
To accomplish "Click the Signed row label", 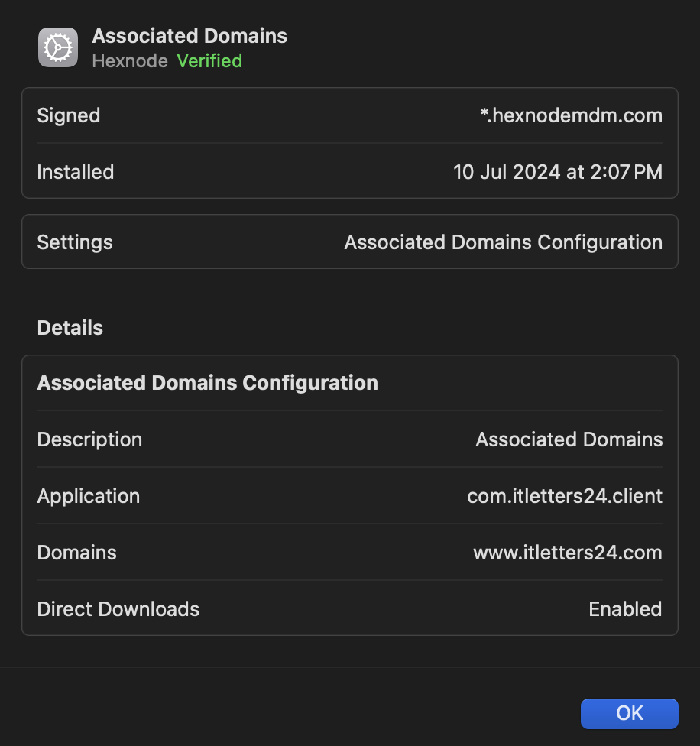I will (x=69, y=115).
